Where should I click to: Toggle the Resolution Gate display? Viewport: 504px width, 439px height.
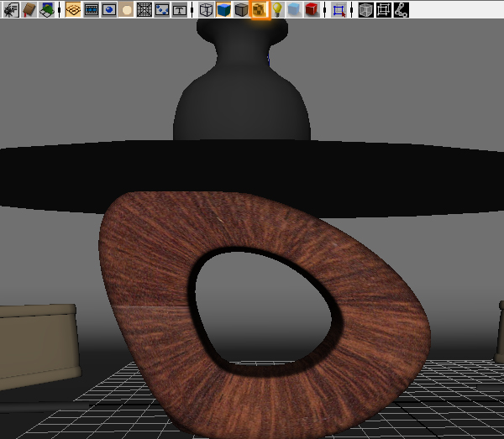point(109,9)
